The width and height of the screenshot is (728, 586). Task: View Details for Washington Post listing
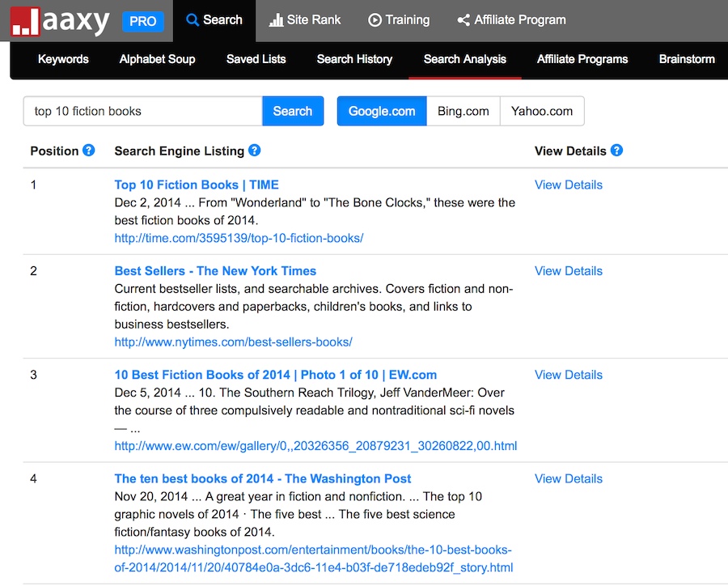pyautogui.click(x=569, y=478)
